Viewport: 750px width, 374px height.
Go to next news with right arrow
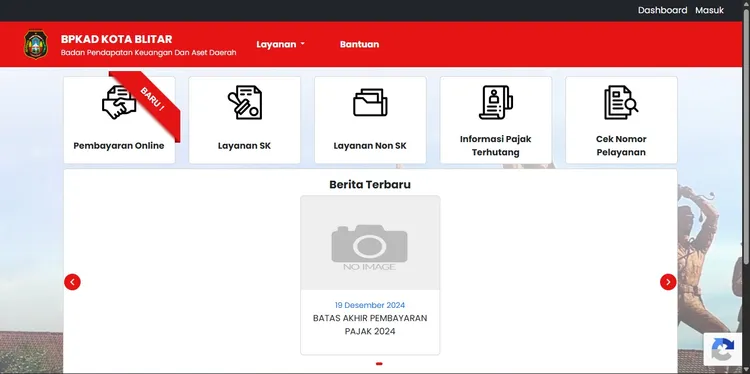pos(668,282)
